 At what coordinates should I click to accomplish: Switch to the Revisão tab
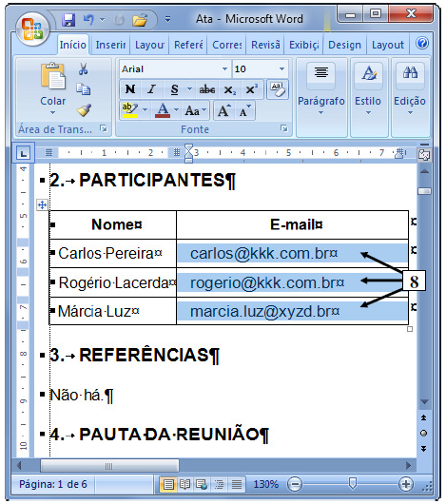click(265, 45)
